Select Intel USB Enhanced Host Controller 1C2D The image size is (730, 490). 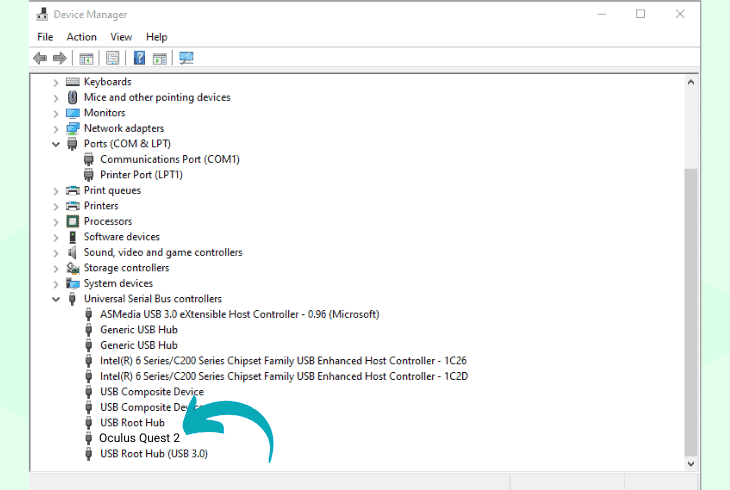(x=284, y=376)
